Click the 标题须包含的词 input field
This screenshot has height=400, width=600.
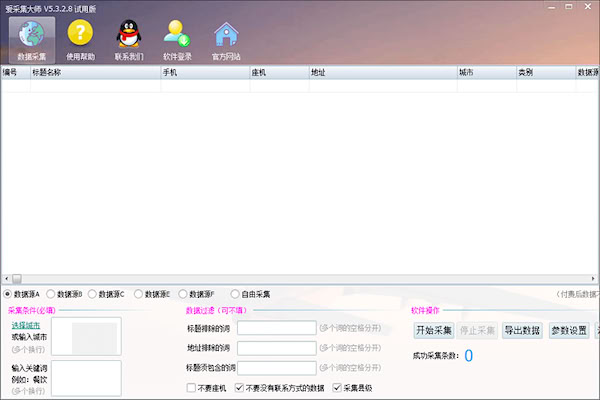pyautogui.click(x=277, y=368)
